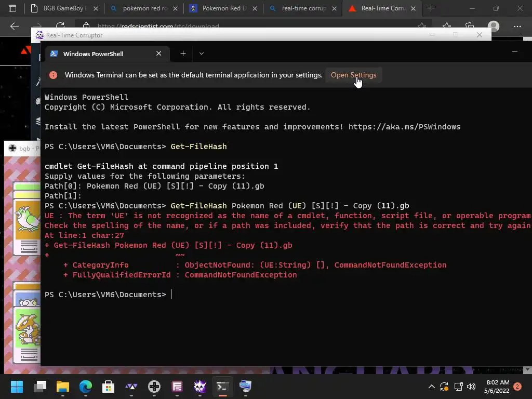Click the bgb window title icon

click(x=12, y=148)
